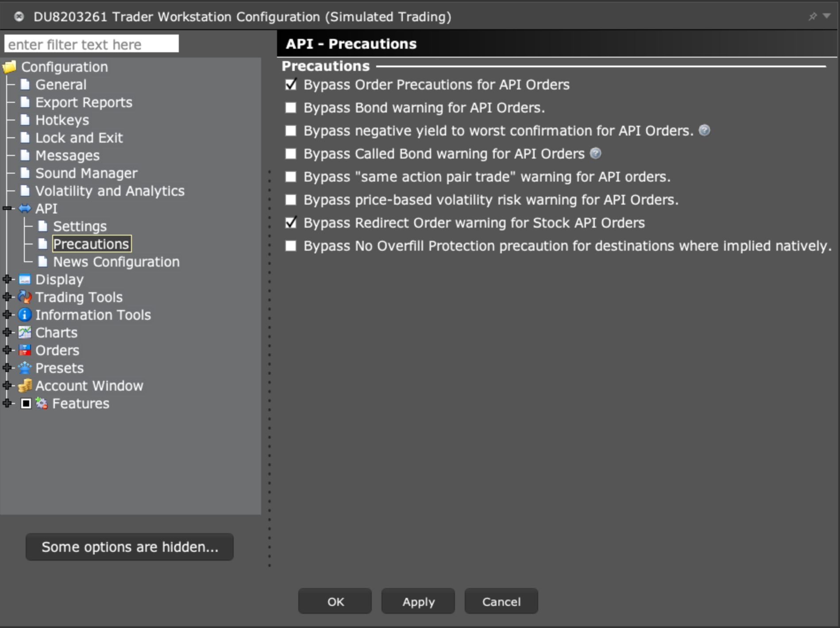Open API Settings tree item
840x628 pixels.
tap(80, 226)
